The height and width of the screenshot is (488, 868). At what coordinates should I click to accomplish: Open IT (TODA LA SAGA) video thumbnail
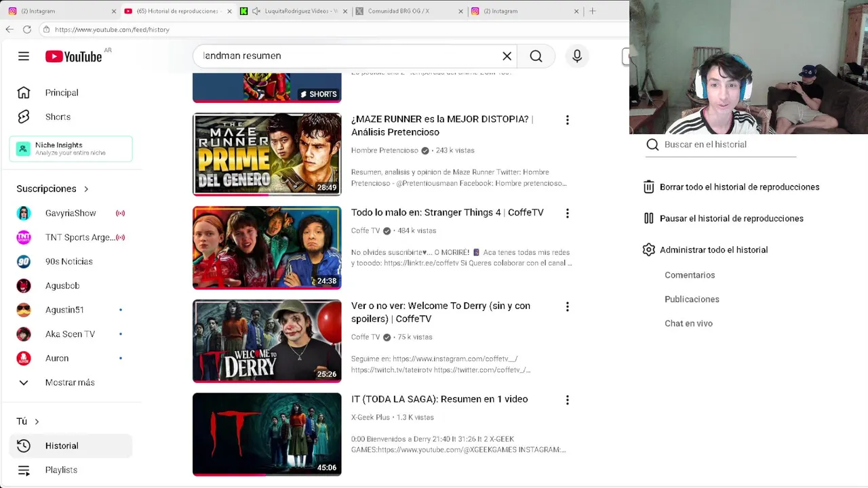tap(267, 434)
